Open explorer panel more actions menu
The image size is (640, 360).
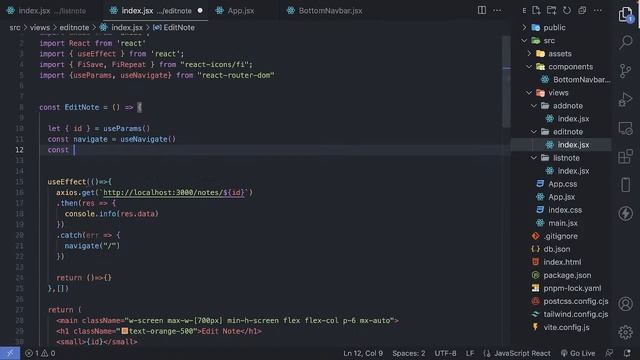(x=598, y=11)
